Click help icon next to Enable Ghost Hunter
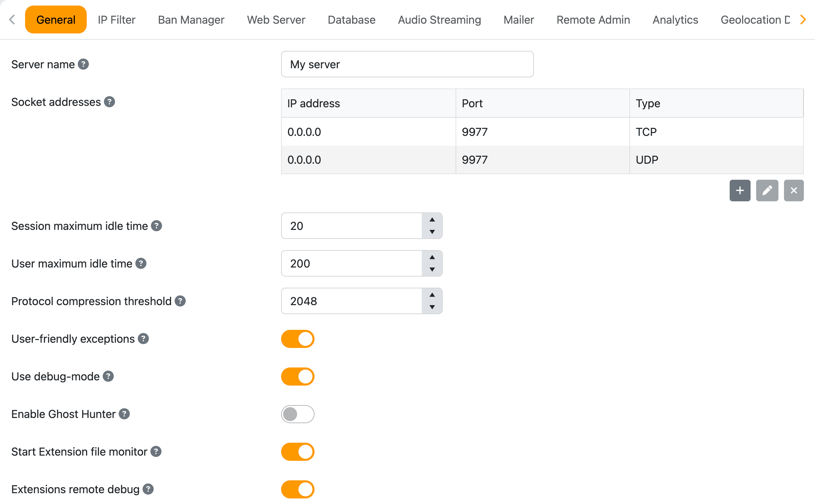Image resolution: width=815 pixels, height=504 pixels. (x=124, y=414)
